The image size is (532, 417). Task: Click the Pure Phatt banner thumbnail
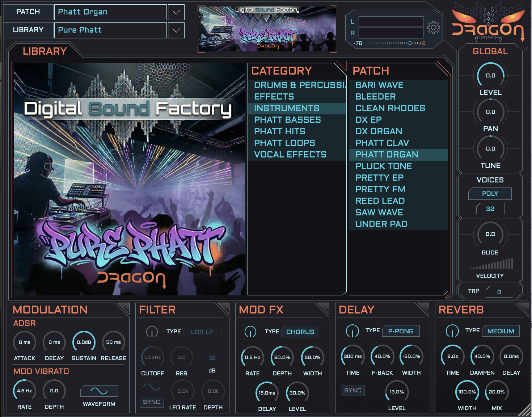(x=267, y=29)
